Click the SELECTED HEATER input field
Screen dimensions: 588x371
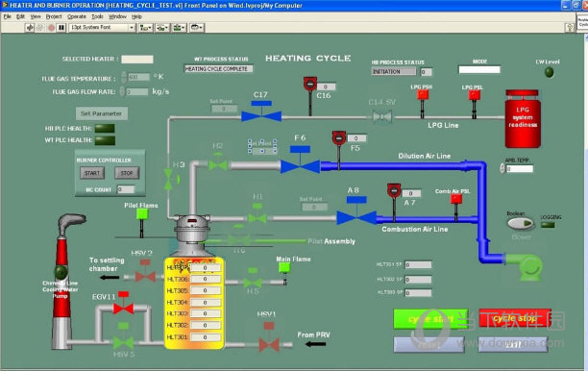(x=137, y=60)
